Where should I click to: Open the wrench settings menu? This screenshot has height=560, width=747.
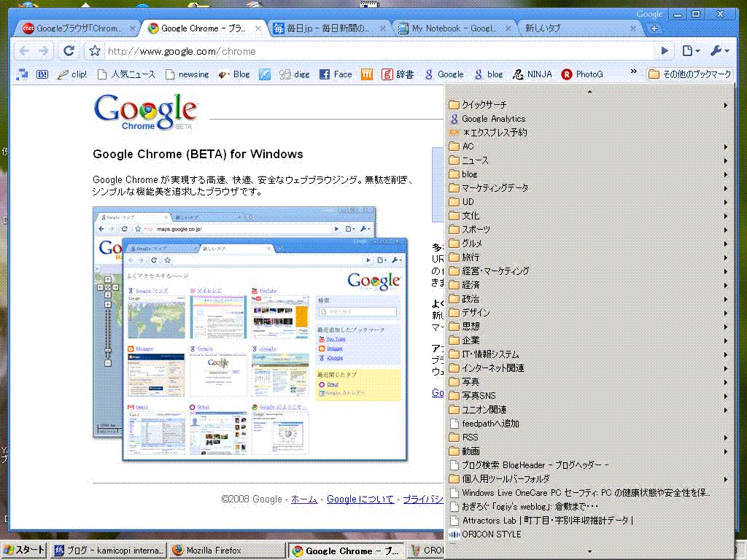coord(719,51)
